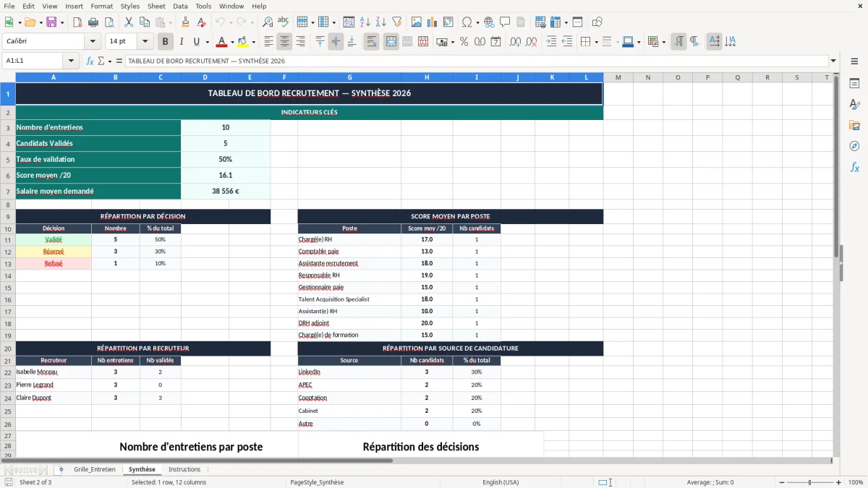
Task: Insert Comment speech bubble icon
Action: point(505,22)
